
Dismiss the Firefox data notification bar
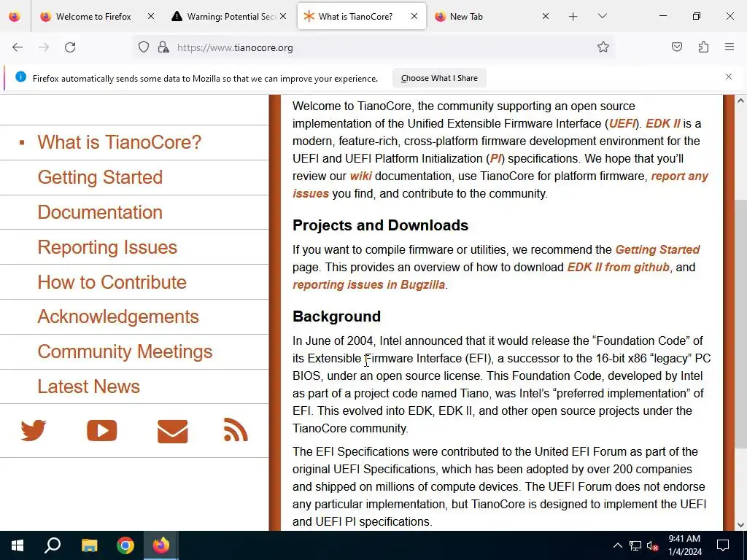pyautogui.click(x=729, y=77)
